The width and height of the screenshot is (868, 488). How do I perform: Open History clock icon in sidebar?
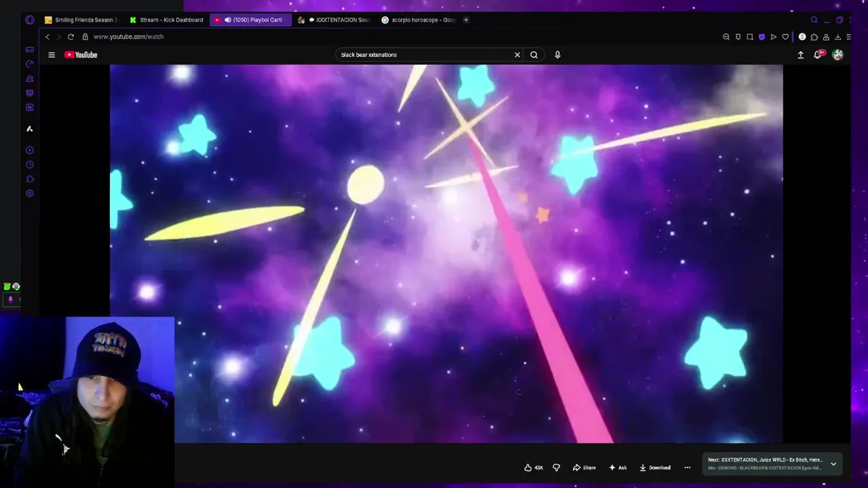(30, 165)
